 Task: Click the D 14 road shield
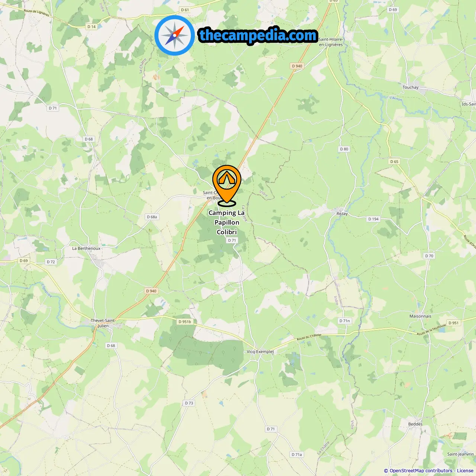[x=91, y=26]
